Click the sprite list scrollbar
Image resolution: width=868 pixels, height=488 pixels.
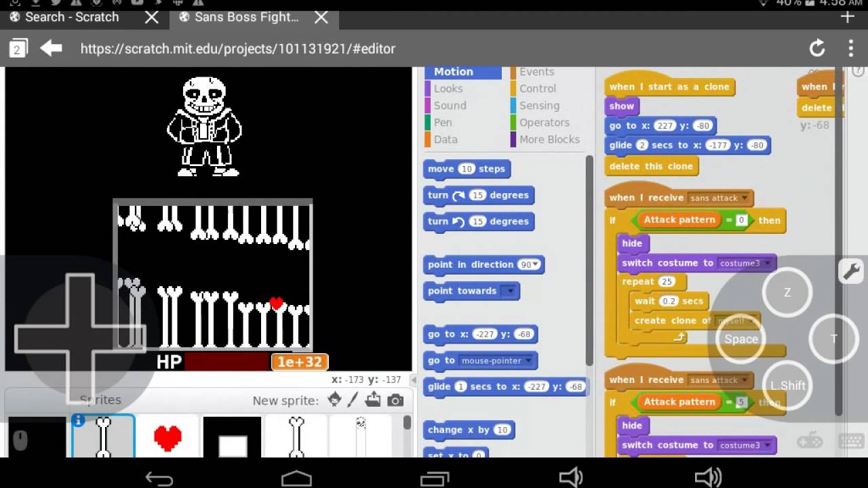tap(407, 424)
